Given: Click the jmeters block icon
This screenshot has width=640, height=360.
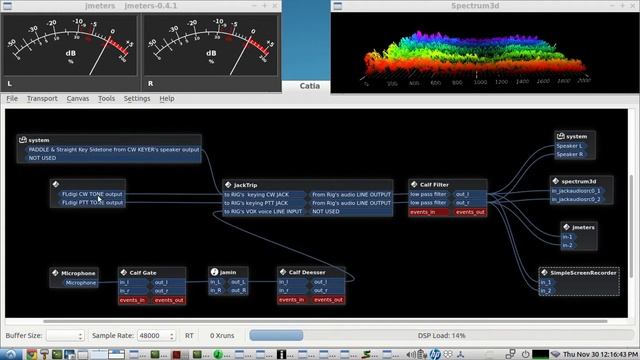Looking at the screenshot, I should [567, 227].
